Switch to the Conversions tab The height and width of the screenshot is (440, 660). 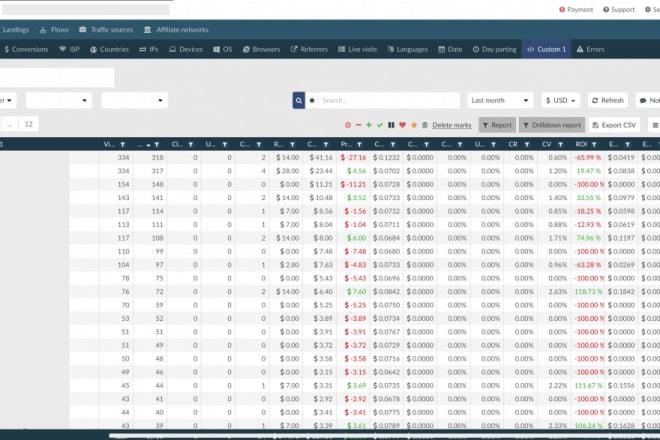pos(26,49)
